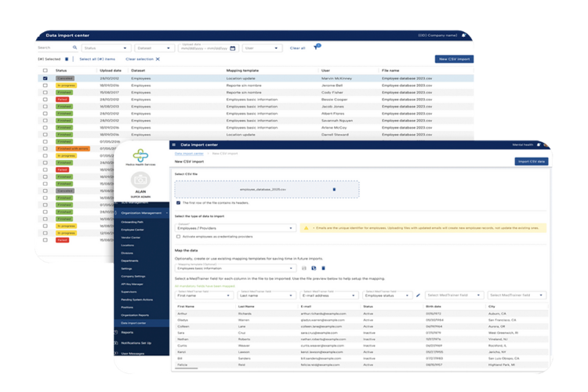The image size is (588, 392).
Task: Click the search magnifier icon
Action: pos(75,48)
